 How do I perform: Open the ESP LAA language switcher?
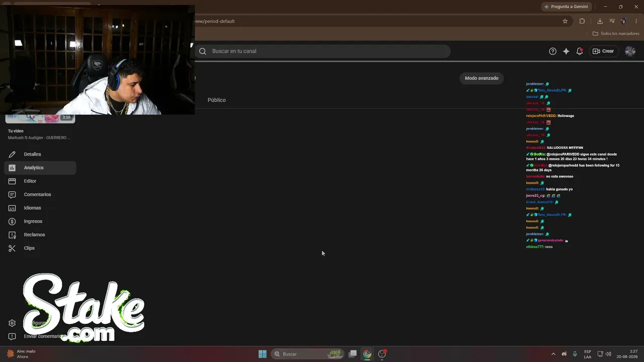point(588,354)
